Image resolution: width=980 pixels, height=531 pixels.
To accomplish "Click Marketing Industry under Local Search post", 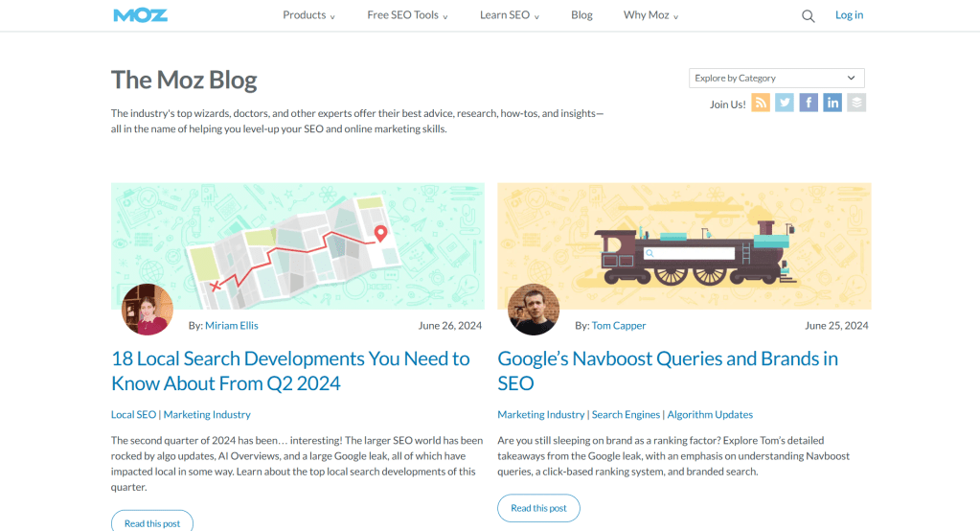I will (207, 414).
